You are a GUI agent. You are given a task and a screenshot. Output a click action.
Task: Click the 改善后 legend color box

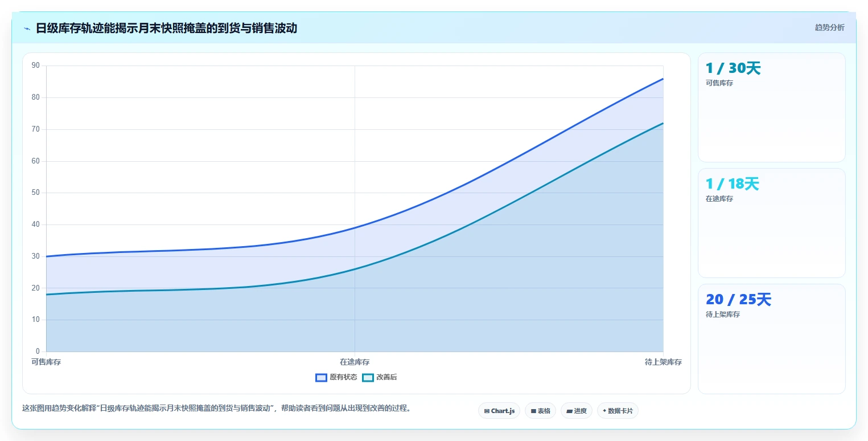[x=368, y=377]
